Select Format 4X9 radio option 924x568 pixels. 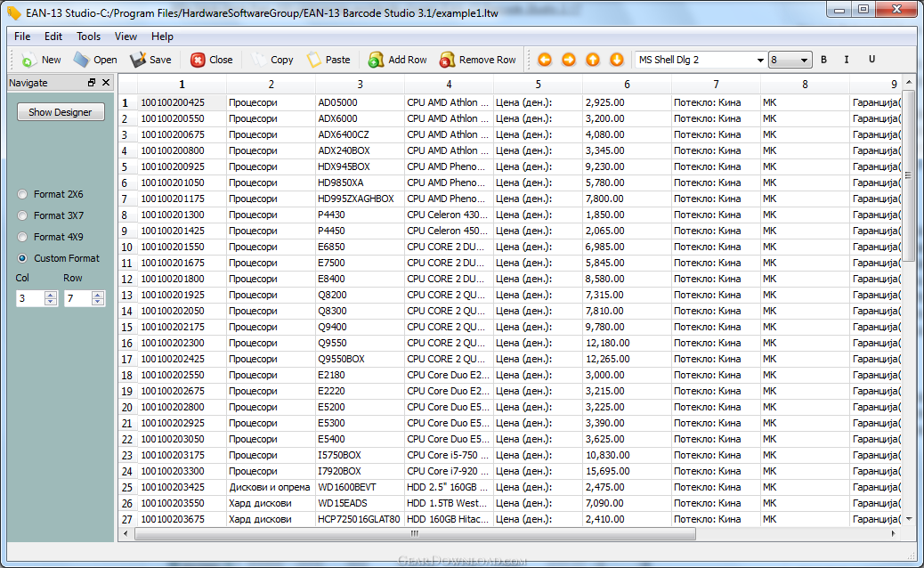tap(22, 237)
